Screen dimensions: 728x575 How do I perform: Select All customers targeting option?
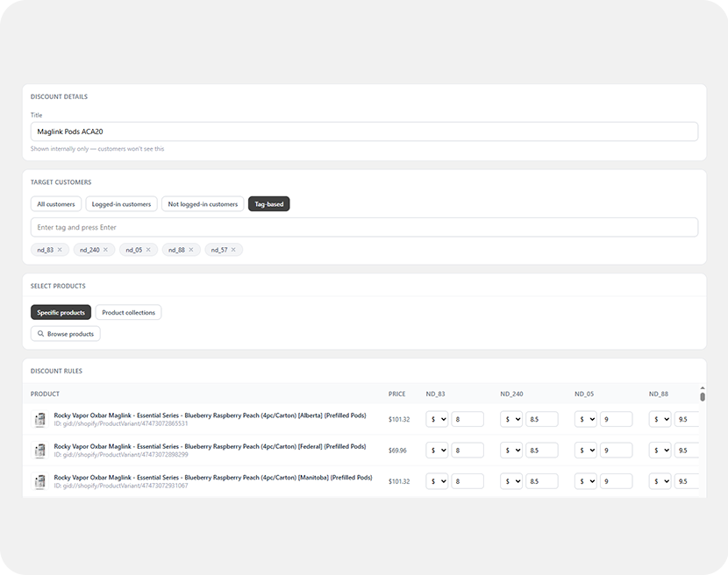(56, 203)
